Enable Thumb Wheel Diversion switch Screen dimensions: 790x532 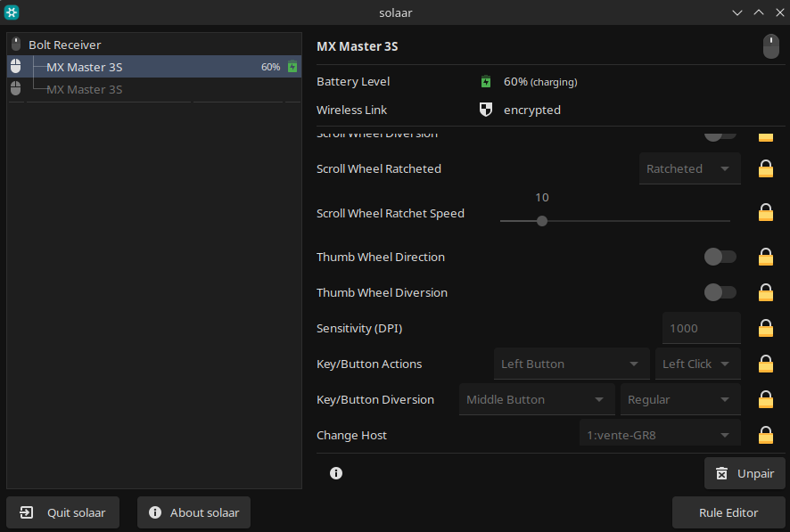click(x=720, y=292)
